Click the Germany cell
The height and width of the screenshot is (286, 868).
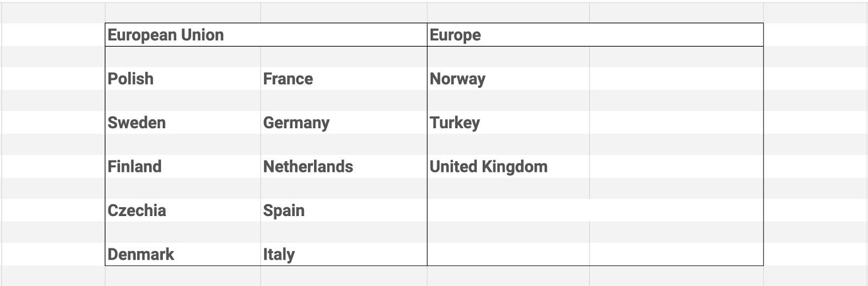coord(344,123)
